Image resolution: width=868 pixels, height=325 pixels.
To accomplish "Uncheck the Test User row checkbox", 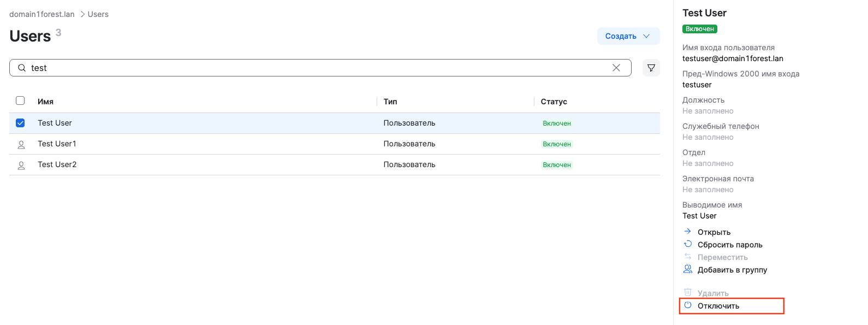I will point(20,123).
